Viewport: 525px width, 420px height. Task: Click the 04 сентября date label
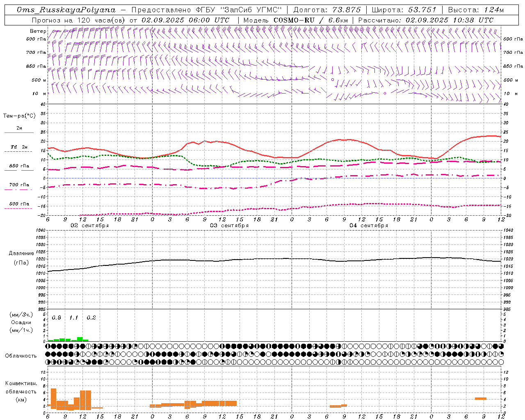tap(369, 226)
